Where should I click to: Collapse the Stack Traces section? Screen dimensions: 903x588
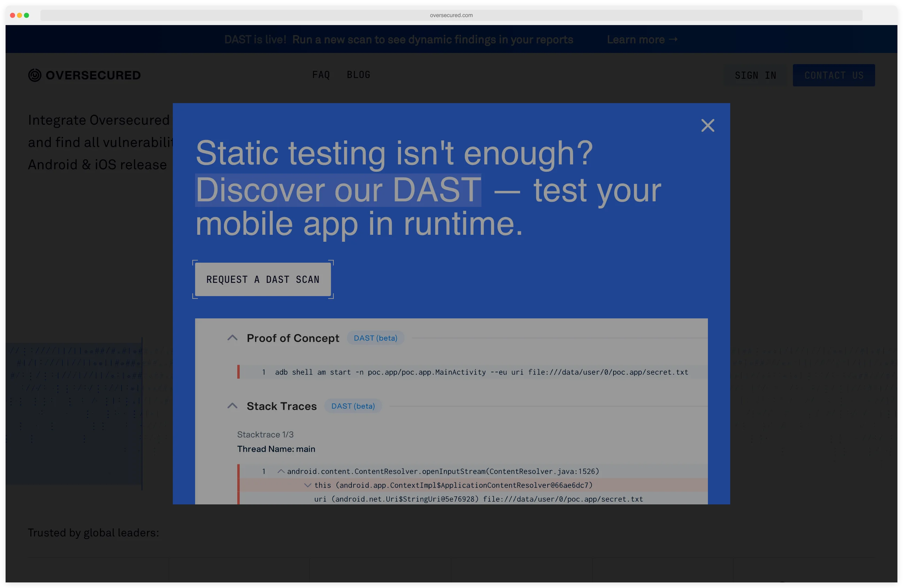click(x=232, y=405)
